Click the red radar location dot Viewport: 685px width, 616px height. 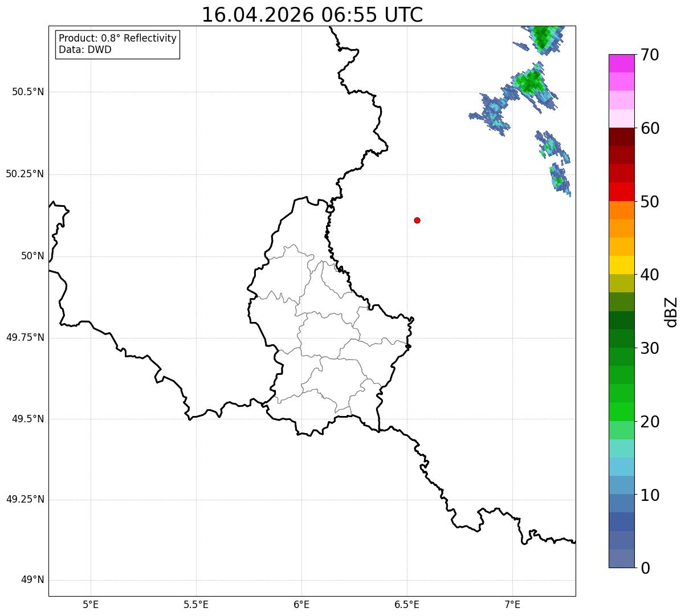(x=417, y=220)
